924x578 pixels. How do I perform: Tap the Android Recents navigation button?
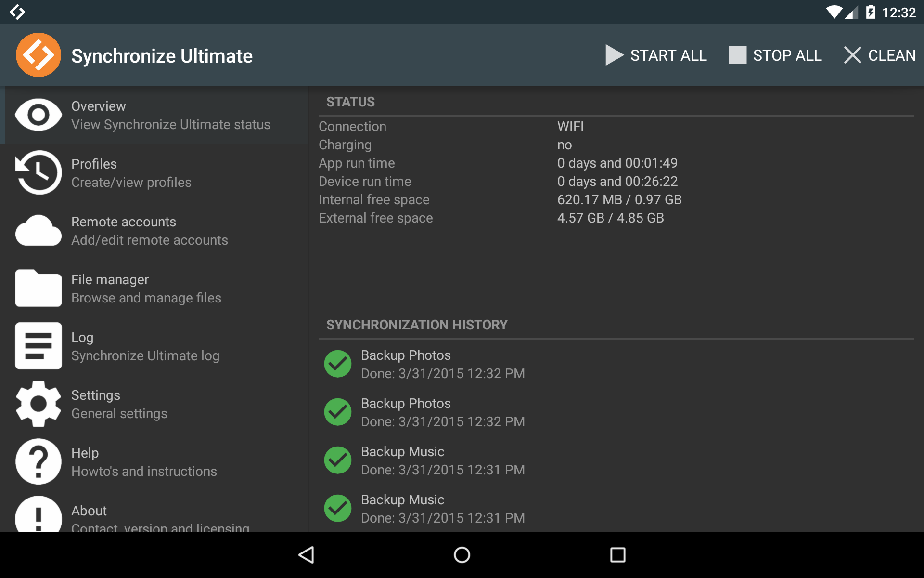click(617, 555)
